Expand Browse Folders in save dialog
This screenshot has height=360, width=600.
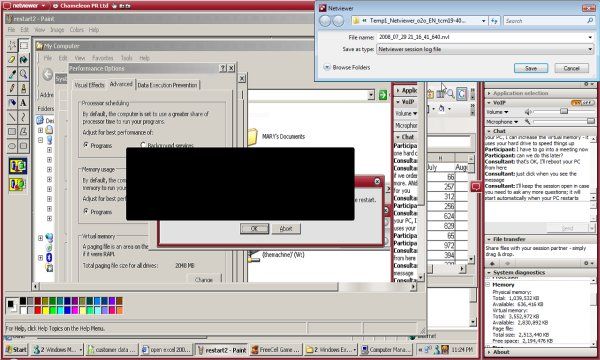327,67
